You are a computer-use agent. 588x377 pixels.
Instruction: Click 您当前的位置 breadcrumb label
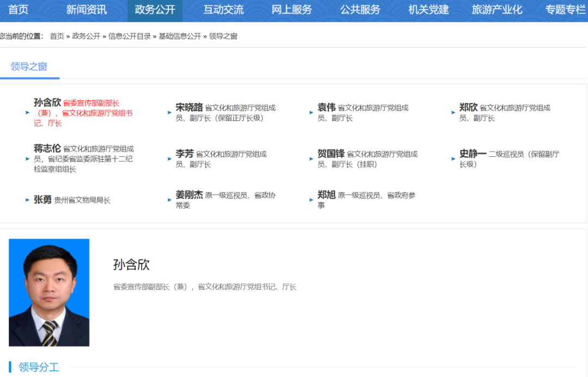point(21,37)
